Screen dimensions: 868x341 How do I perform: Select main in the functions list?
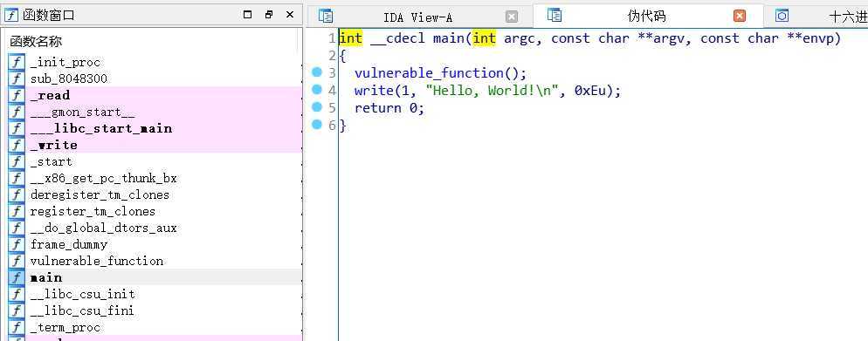(x=155, y=277)
